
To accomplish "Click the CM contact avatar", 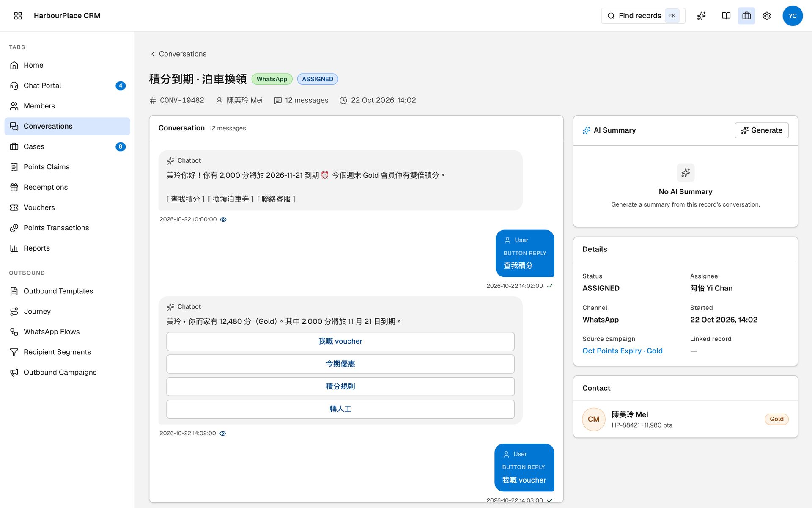I will point(593,419).
